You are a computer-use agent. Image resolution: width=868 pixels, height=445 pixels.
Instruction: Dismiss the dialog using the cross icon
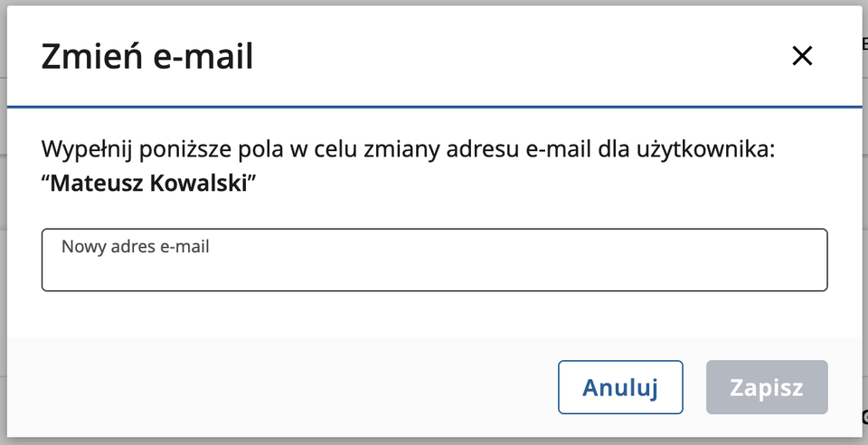coord(802,56)
